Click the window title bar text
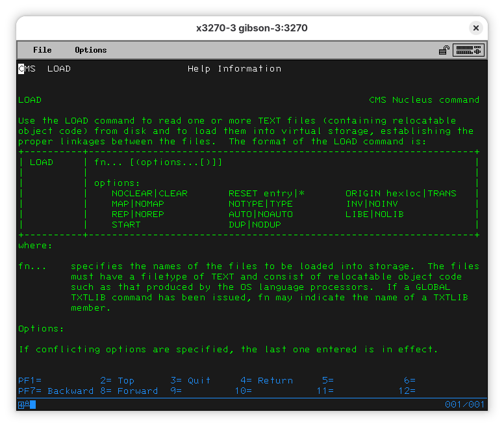The image size is (504, 427). (x=252, y=28)
